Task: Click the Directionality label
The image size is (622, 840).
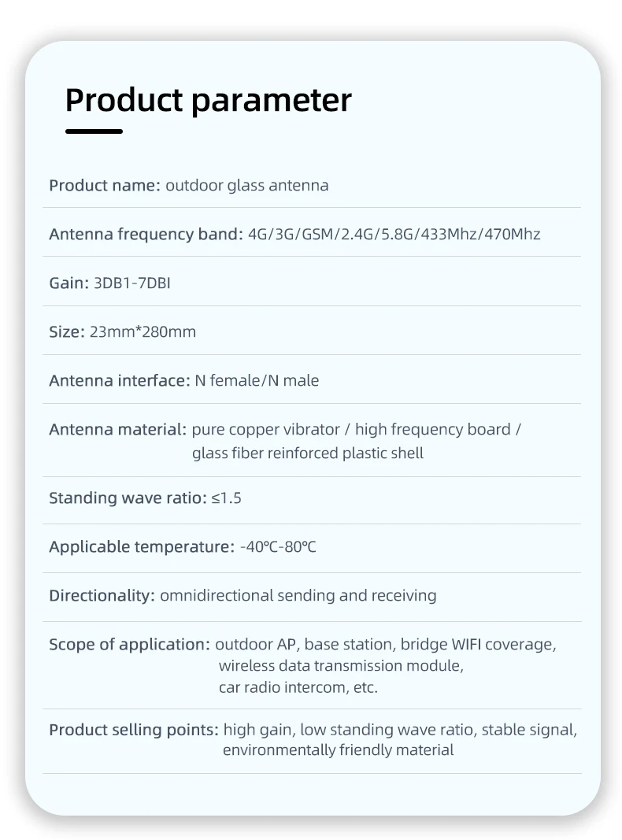Action: click(x=102, y=596)
